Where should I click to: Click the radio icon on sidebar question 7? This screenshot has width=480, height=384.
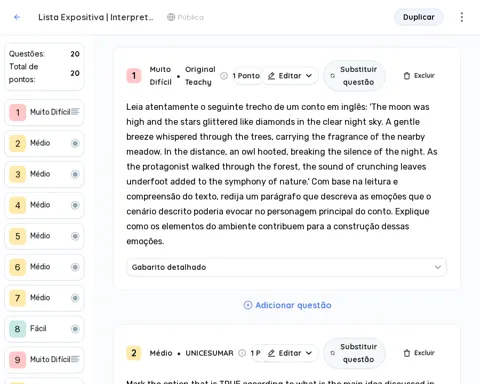[75, 298]
